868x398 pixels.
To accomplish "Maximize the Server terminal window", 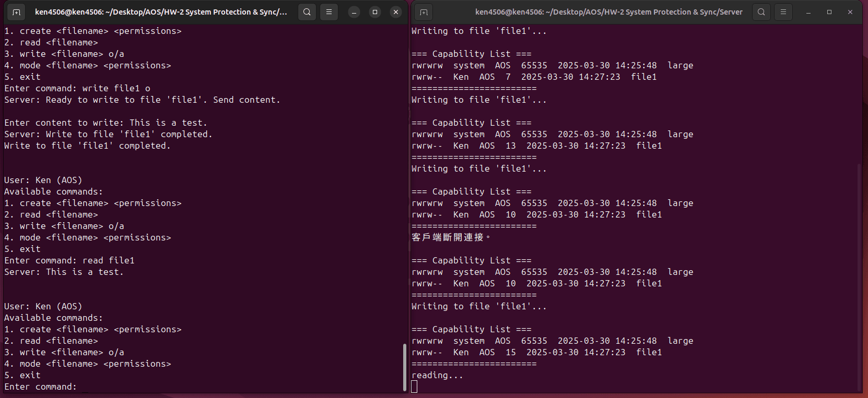I will tap(829, 12).
